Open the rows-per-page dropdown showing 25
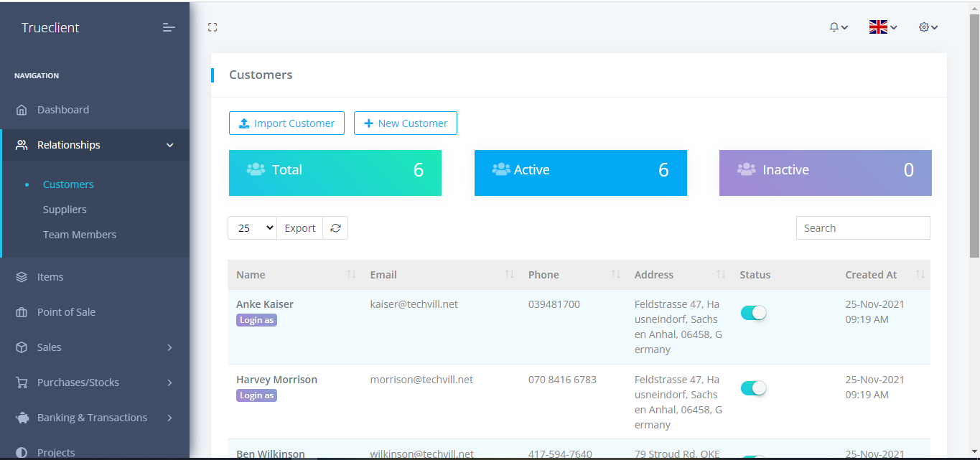This screenshot has width=980, height=460. [x=252, y=228]
